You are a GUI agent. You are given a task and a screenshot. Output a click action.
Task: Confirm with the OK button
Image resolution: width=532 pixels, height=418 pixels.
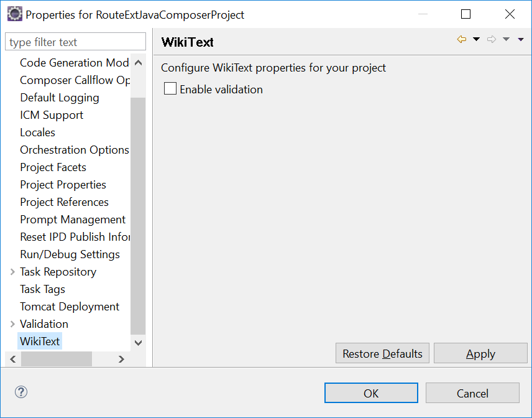(371, 393)
